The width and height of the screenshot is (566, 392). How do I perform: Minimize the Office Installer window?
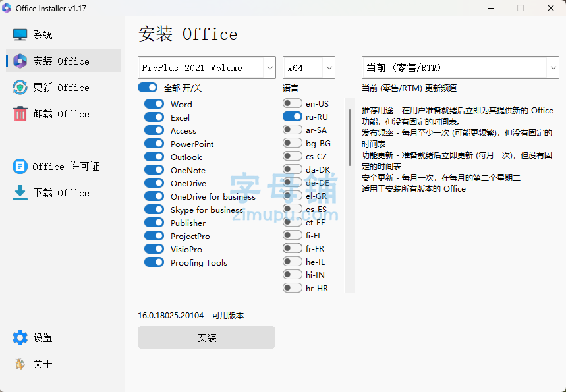(491, 8)
